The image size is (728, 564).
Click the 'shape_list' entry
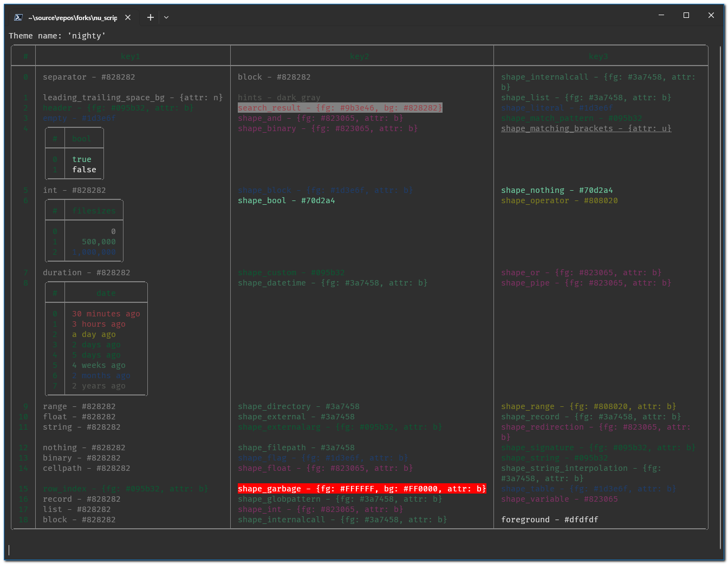[586, 98]
